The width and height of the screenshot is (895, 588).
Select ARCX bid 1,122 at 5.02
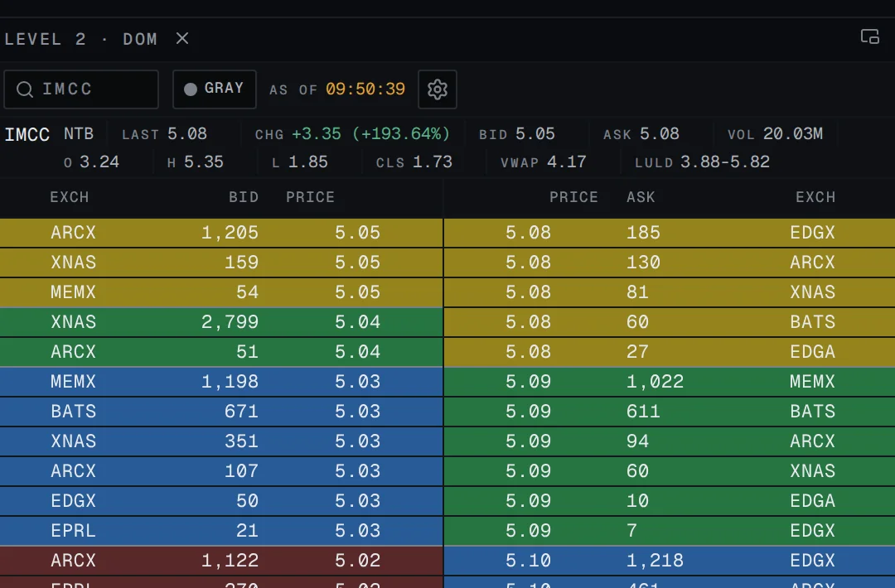click(221, 561)
